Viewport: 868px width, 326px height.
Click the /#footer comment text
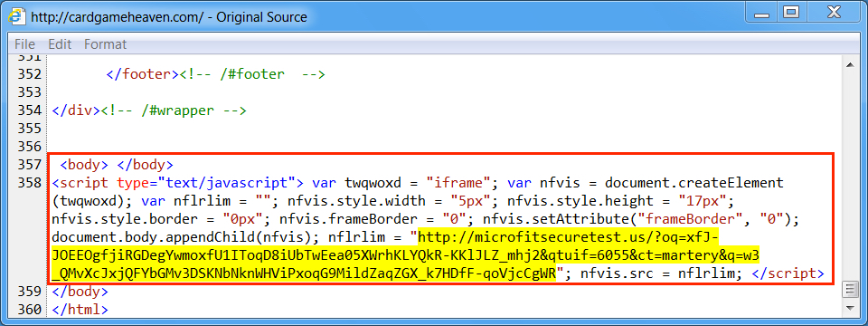coord(252,74)
